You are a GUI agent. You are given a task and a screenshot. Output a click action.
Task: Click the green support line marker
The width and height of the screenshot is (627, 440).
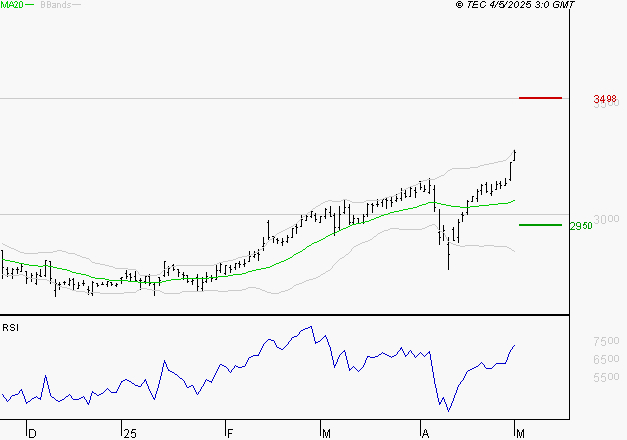(x=540, y=225)
